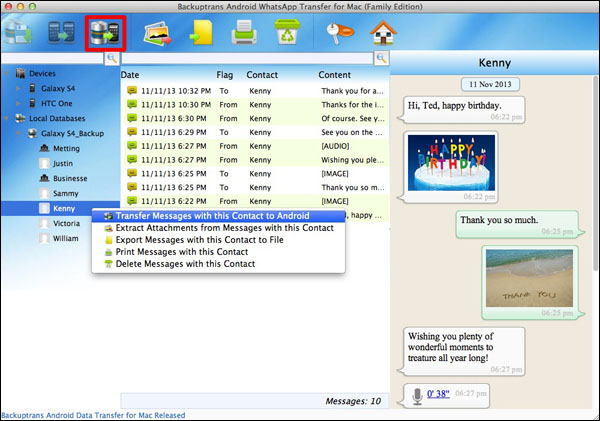Image resolution: width=600 pixels, height=421 pixels.
Task: Sort messages by the Flag column header
Action: coord(225,75)
